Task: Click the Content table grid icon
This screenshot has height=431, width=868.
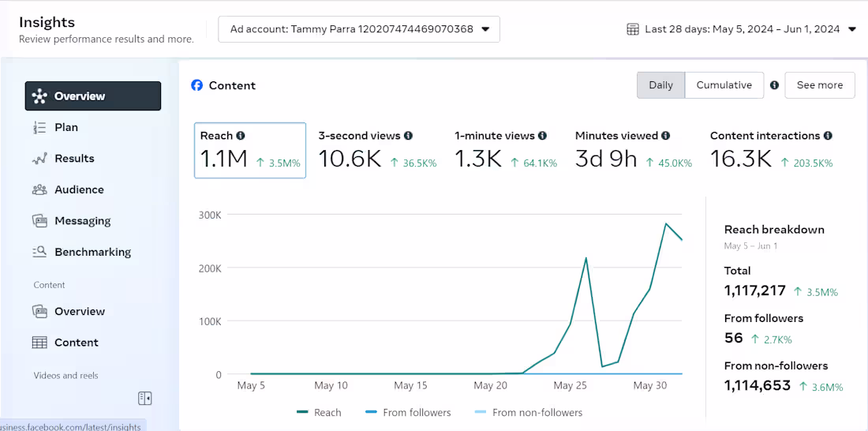Action: click(39, 343)
